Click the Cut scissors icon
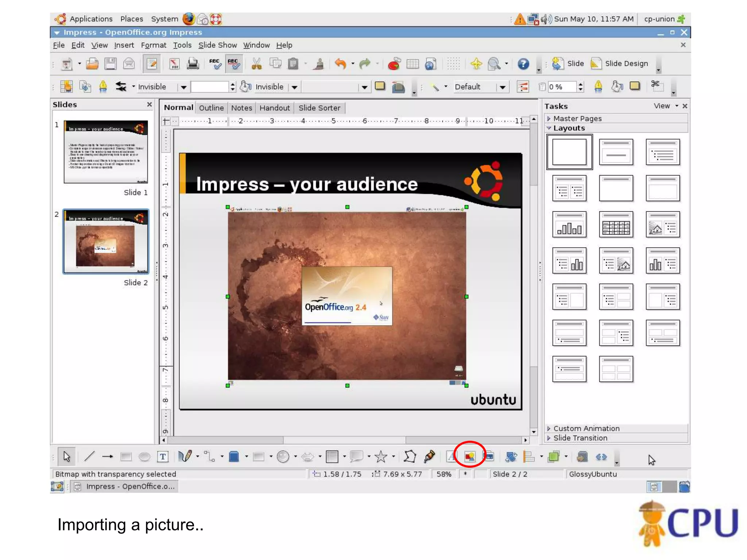The width and height of the screenshot is (747, 560). 257,64
